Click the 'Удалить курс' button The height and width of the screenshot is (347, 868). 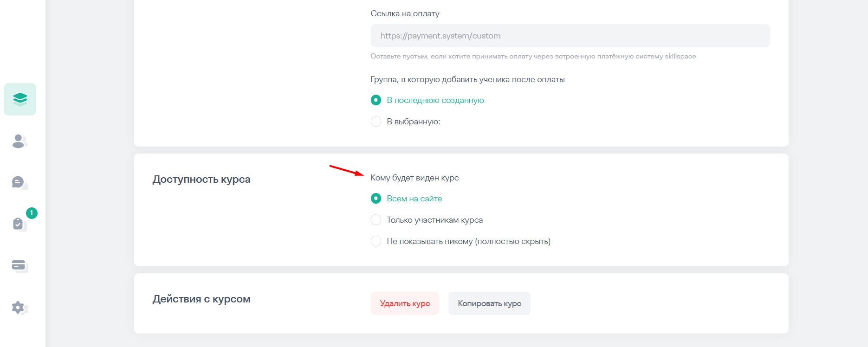(x=405, y=303)
